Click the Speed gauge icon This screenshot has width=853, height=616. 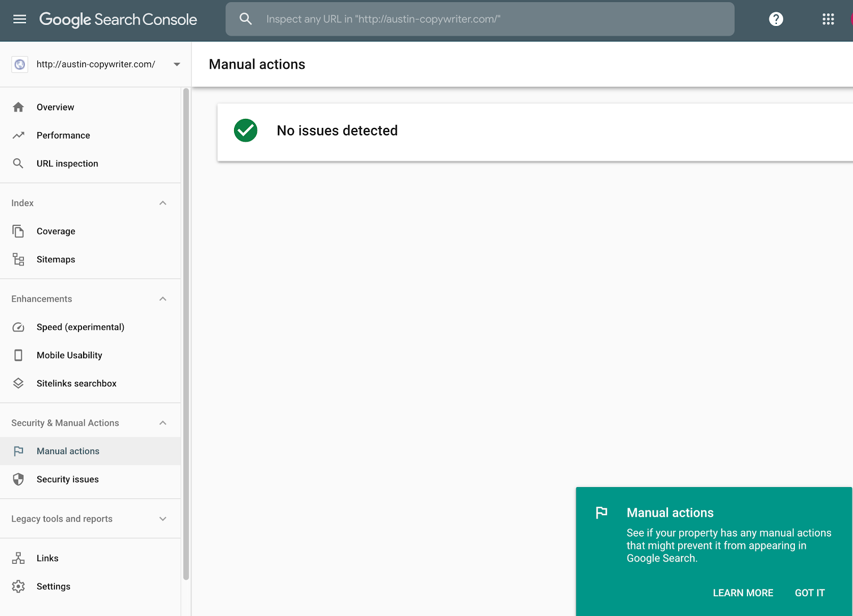[19, 327]
